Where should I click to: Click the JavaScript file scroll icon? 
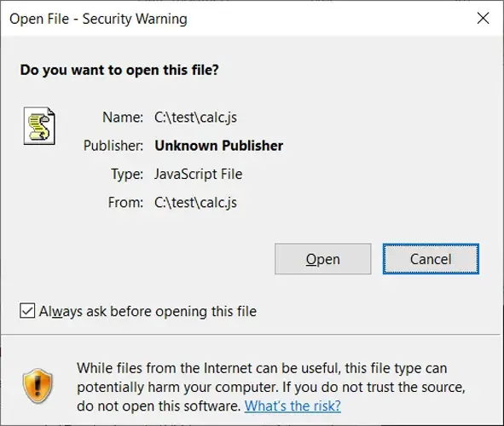[x=39, y=126]
